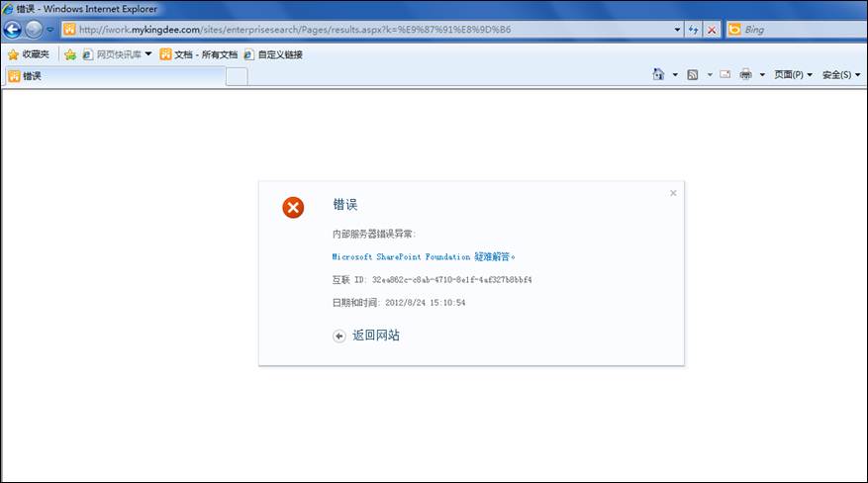Click the site icon in address bar
This screenshot has height=483, width=868.
coord(69,30)
